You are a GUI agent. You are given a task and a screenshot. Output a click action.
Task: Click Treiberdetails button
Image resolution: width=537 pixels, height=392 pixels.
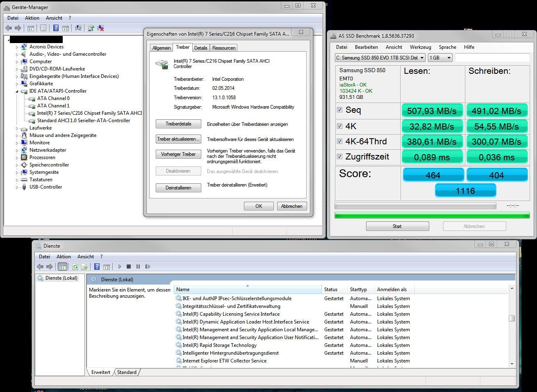click(x=178, y=124)
